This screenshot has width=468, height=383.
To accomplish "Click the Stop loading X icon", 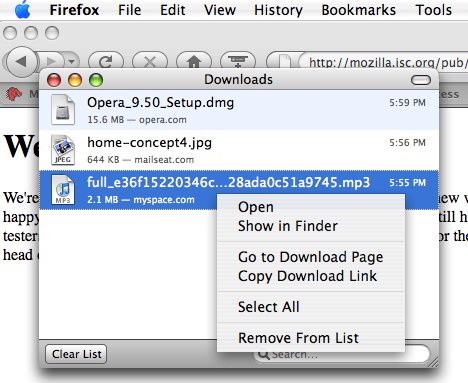I will tap(150, 61).
